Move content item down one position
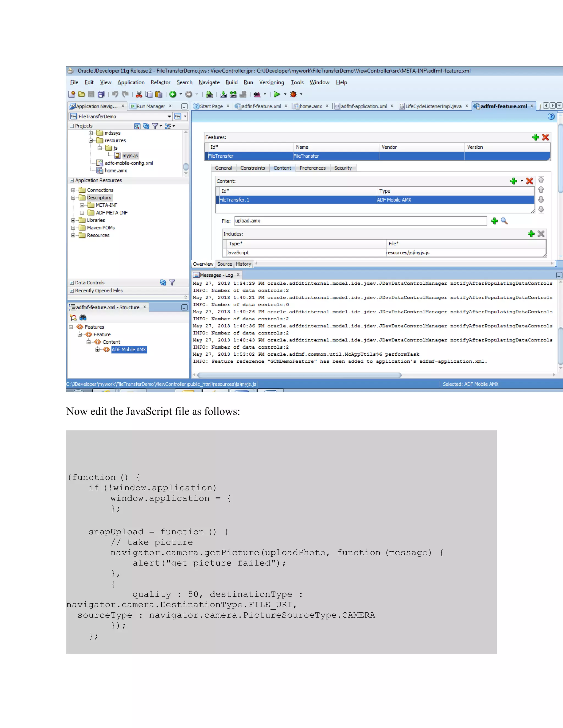The height and width of the screenshot is (728, 563). click(x=541, y=200)
